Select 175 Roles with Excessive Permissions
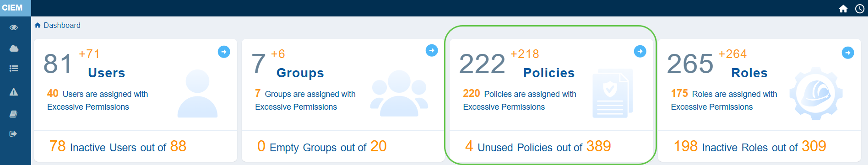868x165 pixels. 724,100
